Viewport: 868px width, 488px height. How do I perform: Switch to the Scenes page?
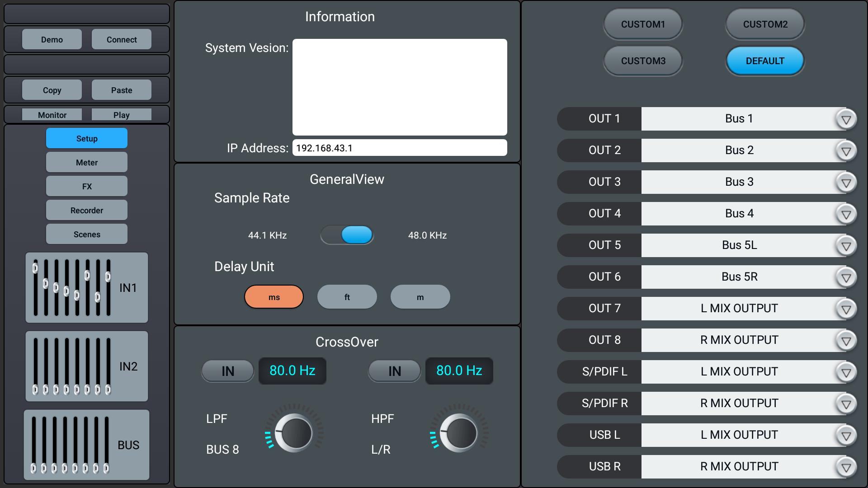[x=87, y=234]
